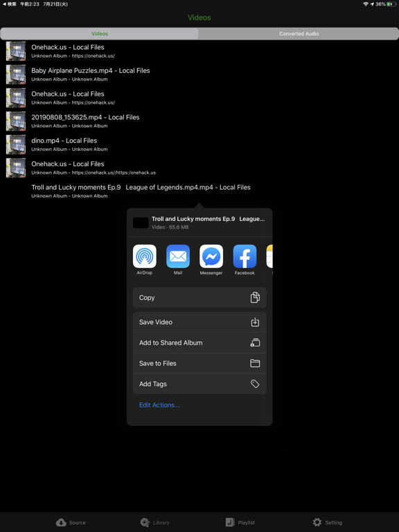Click the Add to Shared Album icon
This screenshot has height=532, width=399.
[255, 343]
